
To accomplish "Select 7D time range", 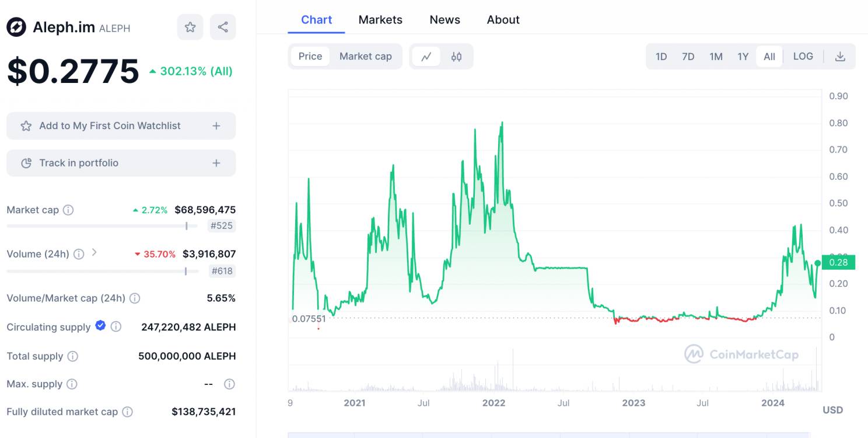I will pyautogui.click(x=688, y=57).
